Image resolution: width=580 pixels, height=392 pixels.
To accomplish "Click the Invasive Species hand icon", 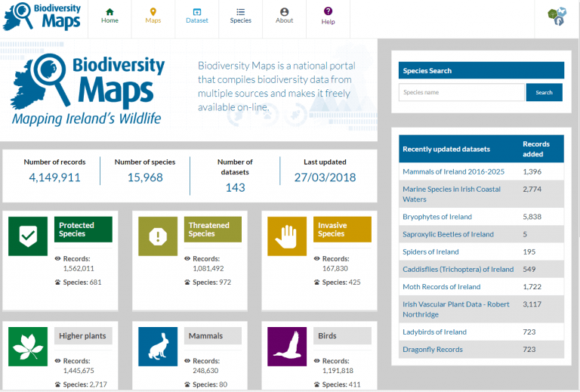I will 287,236.
